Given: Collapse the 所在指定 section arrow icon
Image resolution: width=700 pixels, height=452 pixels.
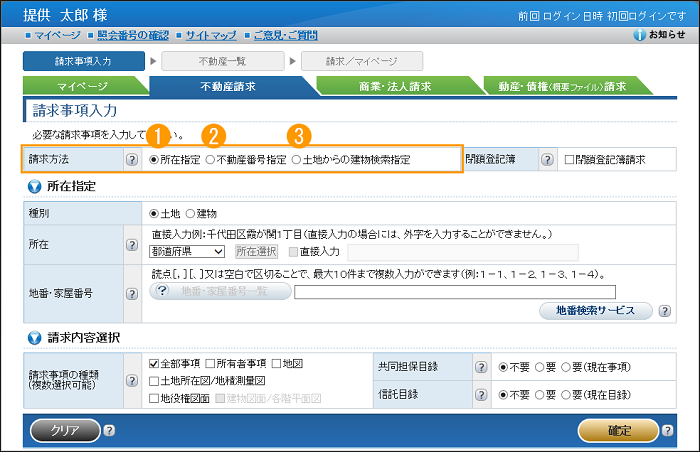Looking at the screenshot, I should [x=34, y=187].
